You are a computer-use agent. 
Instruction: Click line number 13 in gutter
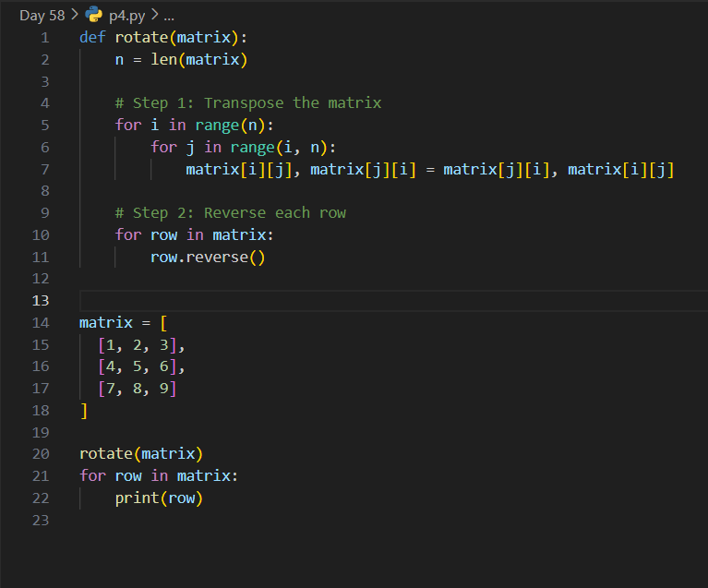(x=41, y=301)
